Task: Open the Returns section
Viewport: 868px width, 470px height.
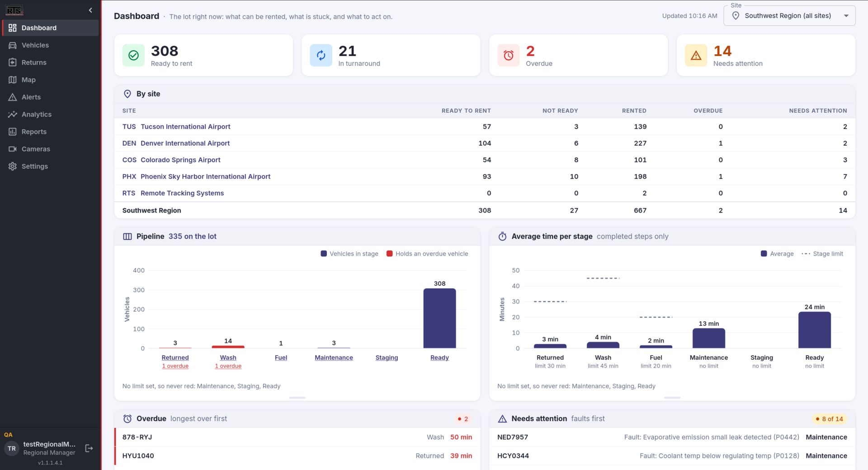Action: click(x=50, y=62)
